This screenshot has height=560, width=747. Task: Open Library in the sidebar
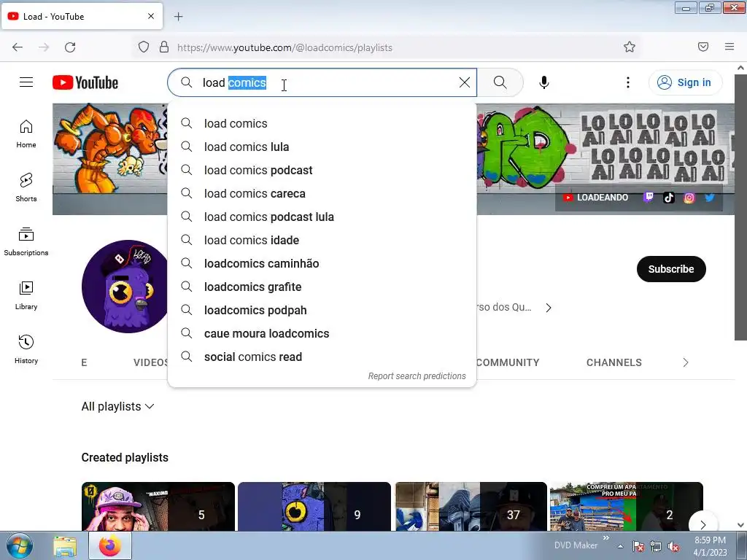(26, 296)
